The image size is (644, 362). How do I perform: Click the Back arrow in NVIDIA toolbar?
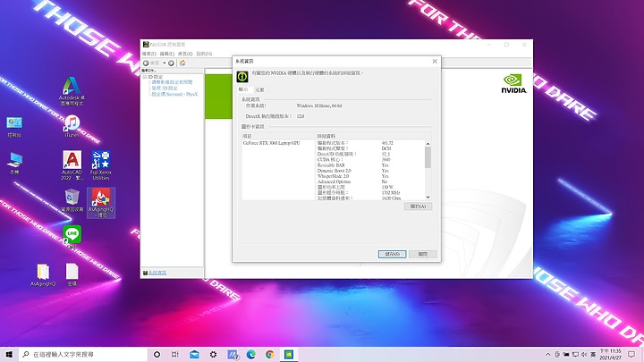point(146,63)
